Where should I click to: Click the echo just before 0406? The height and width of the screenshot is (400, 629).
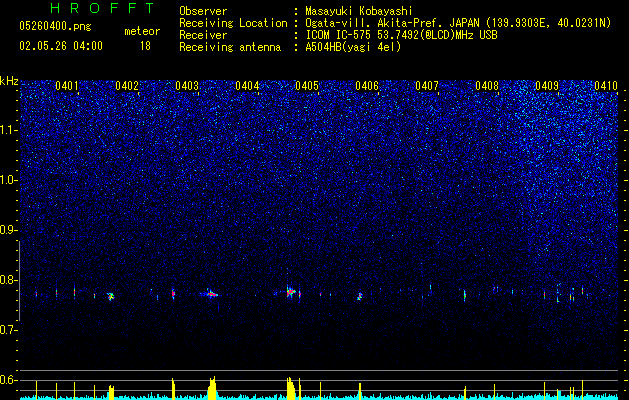point(360,296)
